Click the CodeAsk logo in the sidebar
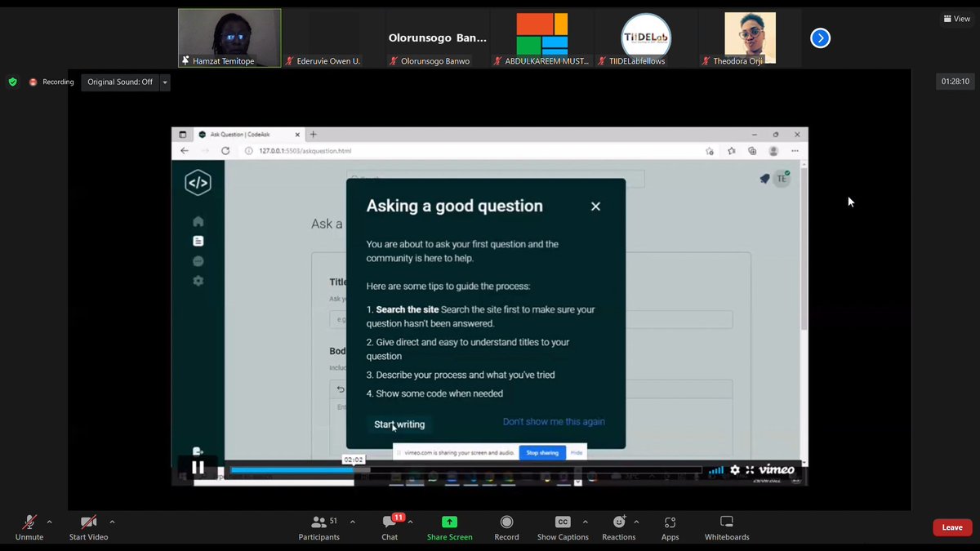This screenshot has width=980, height=551. pos(198,183)
